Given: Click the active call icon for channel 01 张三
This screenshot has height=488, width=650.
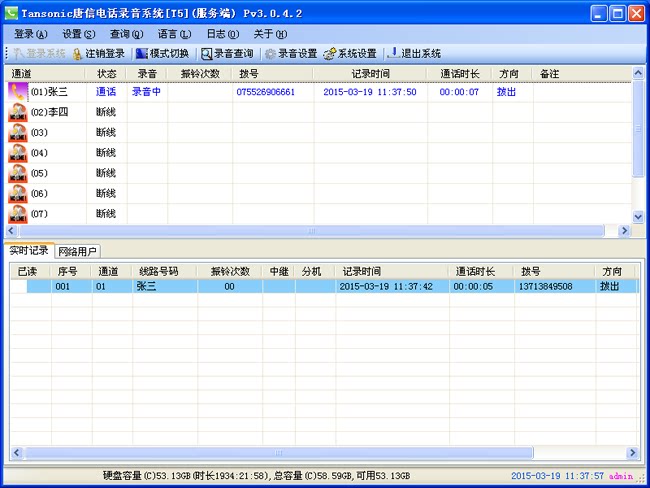Looking at the screenshot, I should point(18,92).
